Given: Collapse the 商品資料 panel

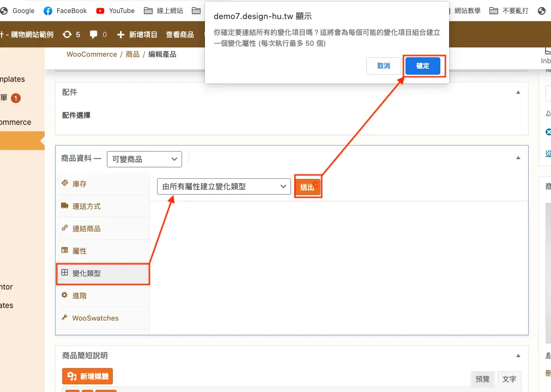Looking at the screenshot, I should coord(518,158).
